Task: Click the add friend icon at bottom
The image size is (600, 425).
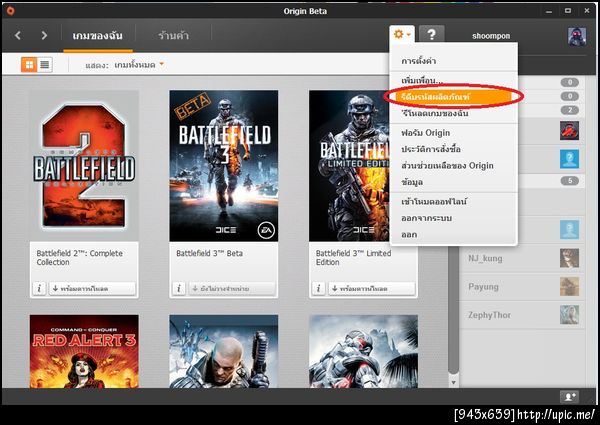Action: [569, 397]
